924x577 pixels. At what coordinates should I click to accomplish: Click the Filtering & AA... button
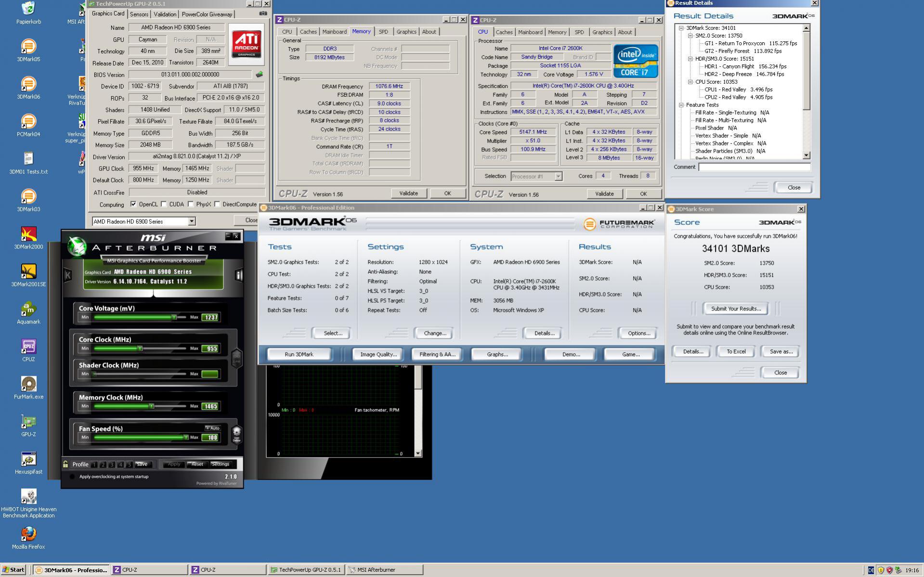coord(437,355)
